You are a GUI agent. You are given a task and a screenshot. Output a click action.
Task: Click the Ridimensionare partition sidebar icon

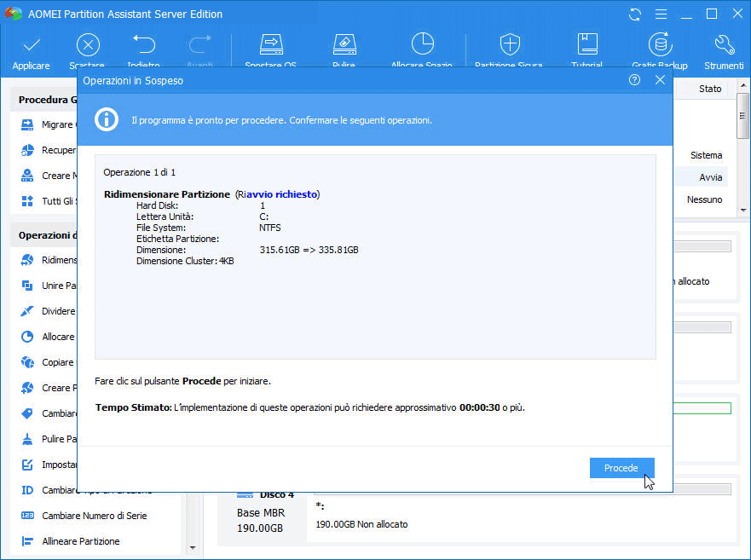(27, 260)
